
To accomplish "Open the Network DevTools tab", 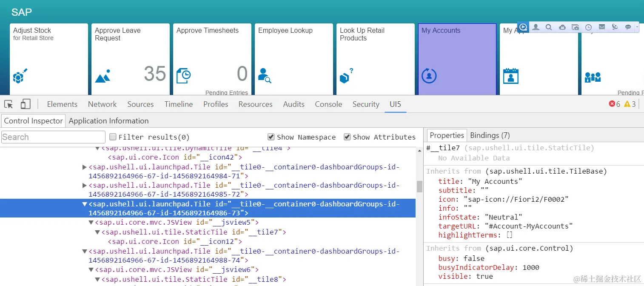I will 102,104.
